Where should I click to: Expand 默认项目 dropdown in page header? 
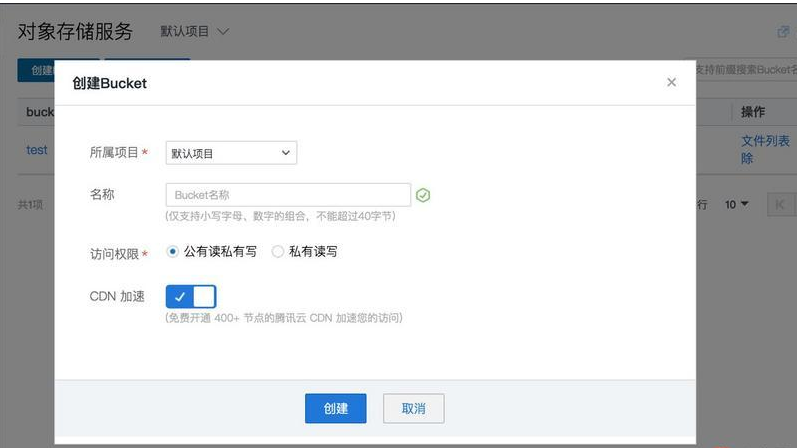[x=195, y=32]
